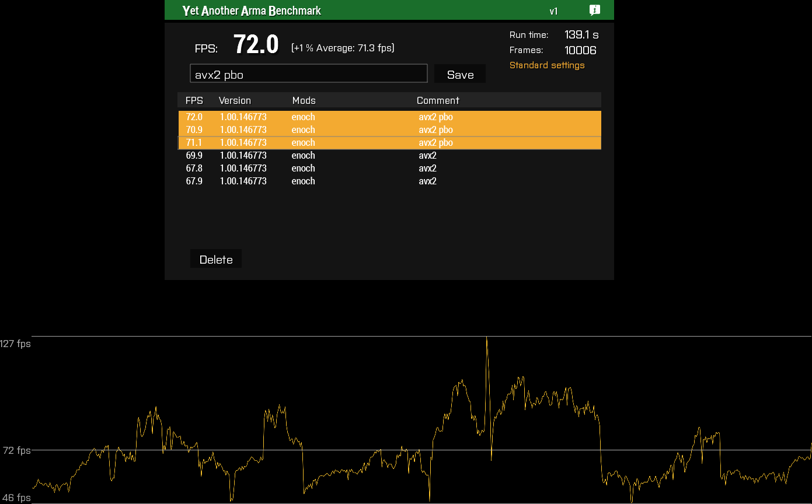812x504 pixels.
Task: Click the FPS column header
Action: tap(194, 100)
